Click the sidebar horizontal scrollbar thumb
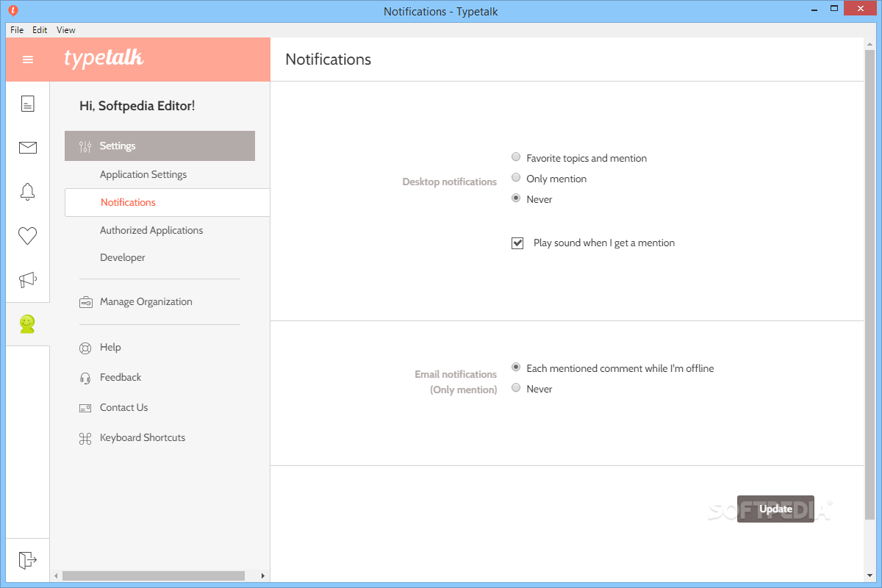Screen dimensions: 882x588 153,576
